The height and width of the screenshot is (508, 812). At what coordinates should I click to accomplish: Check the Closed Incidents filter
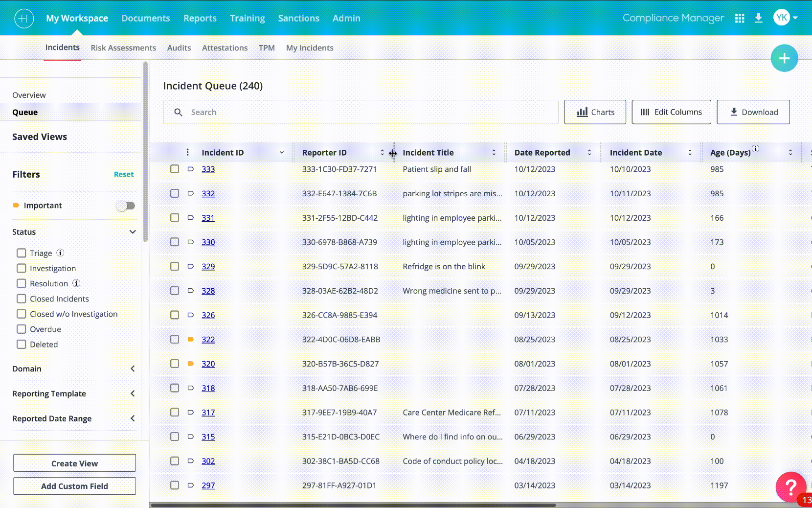[x=22, y=299]
